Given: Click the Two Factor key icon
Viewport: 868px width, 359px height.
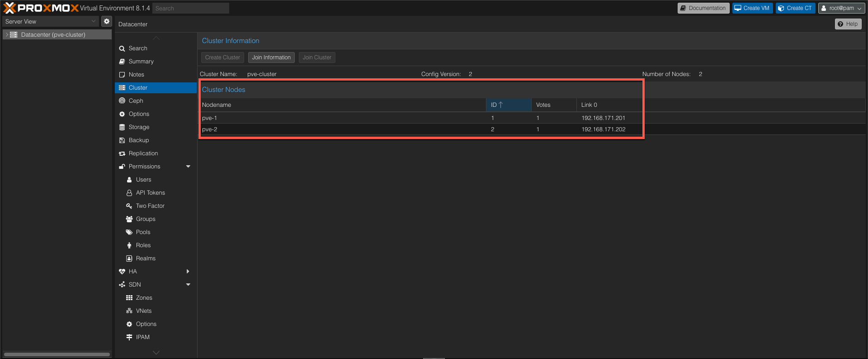Looking at the screenshot, I should 129,206.
